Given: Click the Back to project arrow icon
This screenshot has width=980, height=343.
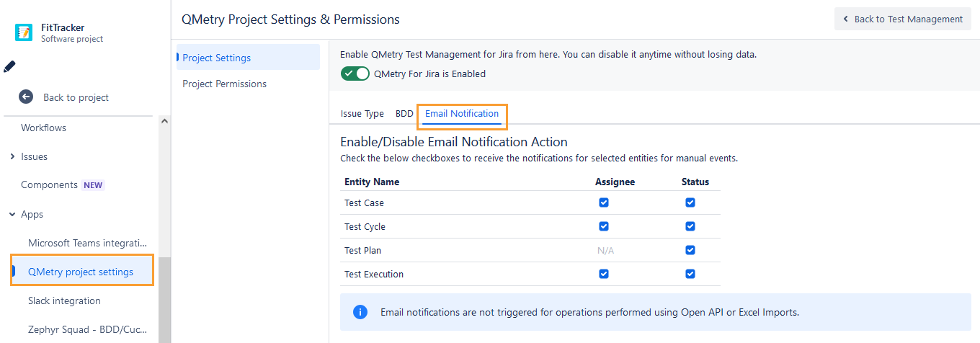Looking at the screenshot, I should (x=26, y=97).
